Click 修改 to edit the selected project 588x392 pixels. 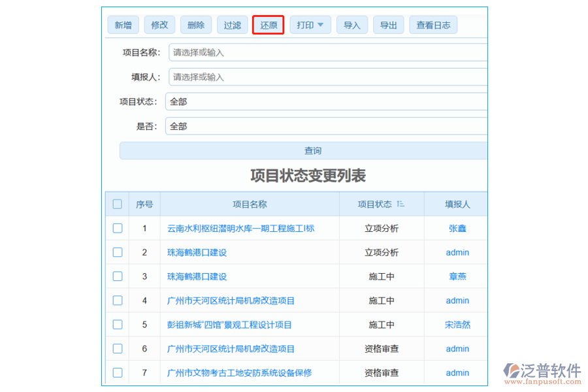pyautogui.click(x=159, y=24)
